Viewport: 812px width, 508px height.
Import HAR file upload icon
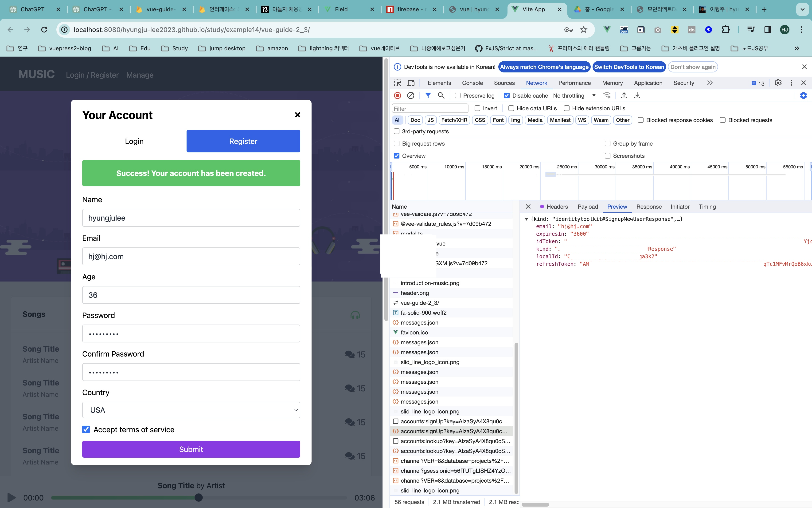624,95
